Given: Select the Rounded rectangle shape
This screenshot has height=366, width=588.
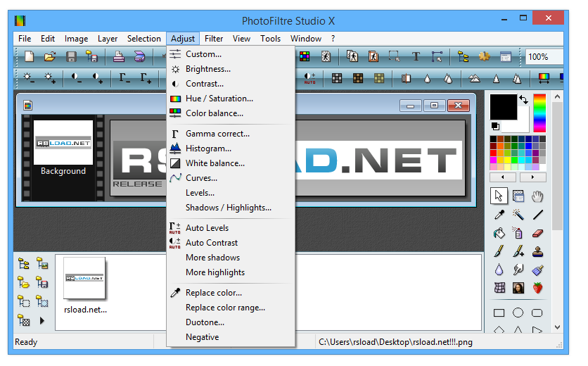Looking at the screenshot, I should 537,313.
